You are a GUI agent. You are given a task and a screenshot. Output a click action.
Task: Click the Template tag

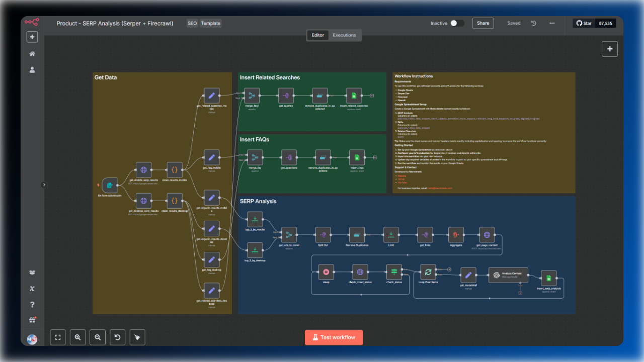click(211, 23)
